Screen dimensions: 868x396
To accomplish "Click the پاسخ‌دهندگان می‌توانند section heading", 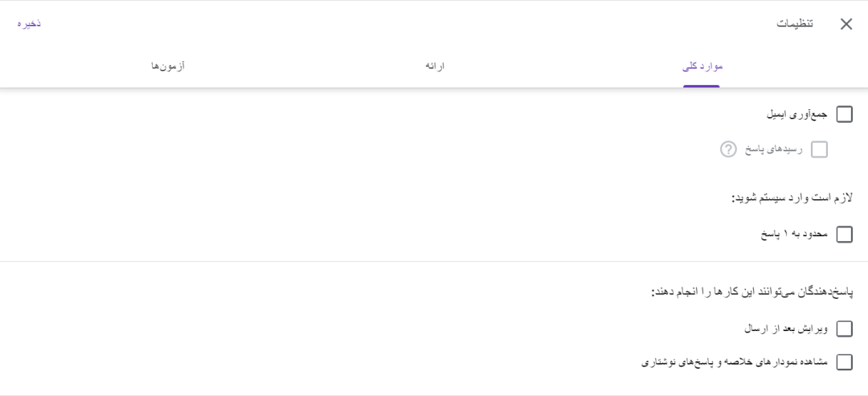I will point(751,292).
